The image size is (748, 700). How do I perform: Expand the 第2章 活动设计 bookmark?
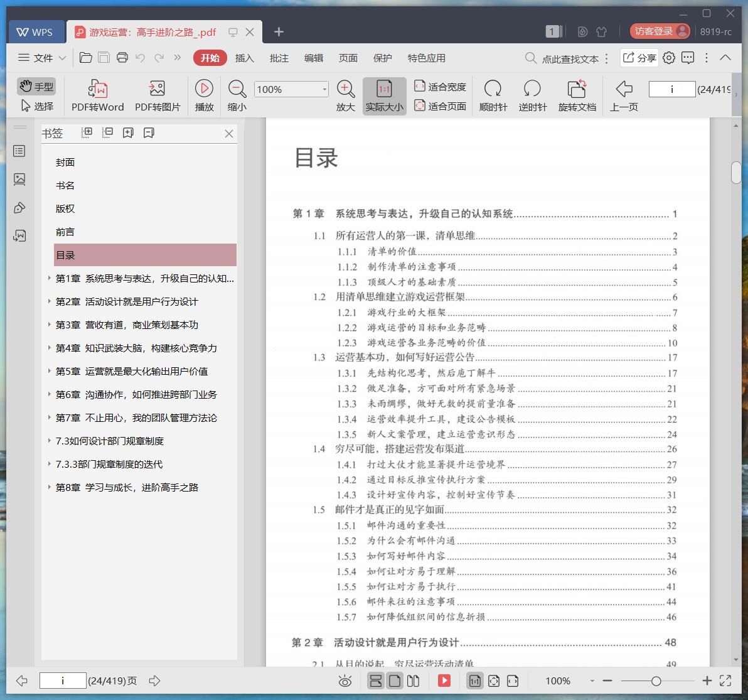(49, 301)
